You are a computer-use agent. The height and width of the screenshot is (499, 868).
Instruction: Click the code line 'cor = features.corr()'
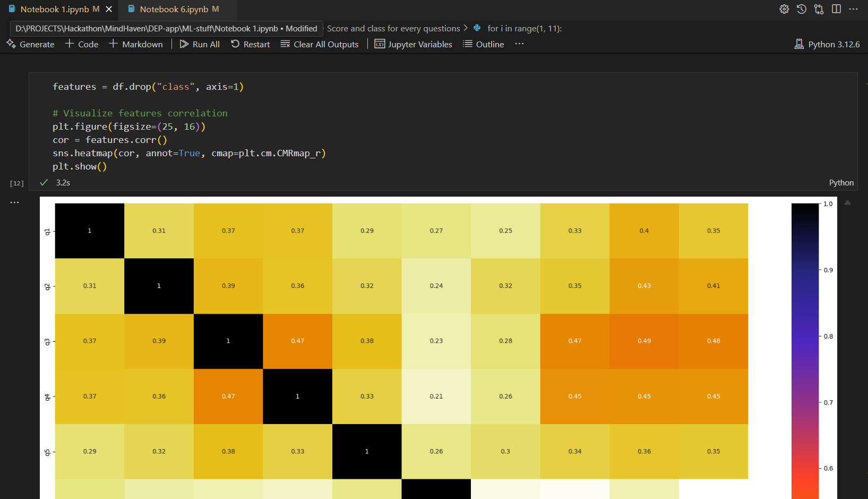(110, 140)
